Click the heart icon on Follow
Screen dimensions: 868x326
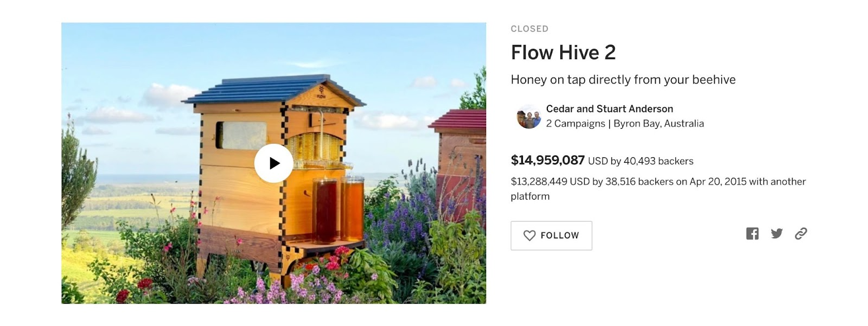(529, 235)
